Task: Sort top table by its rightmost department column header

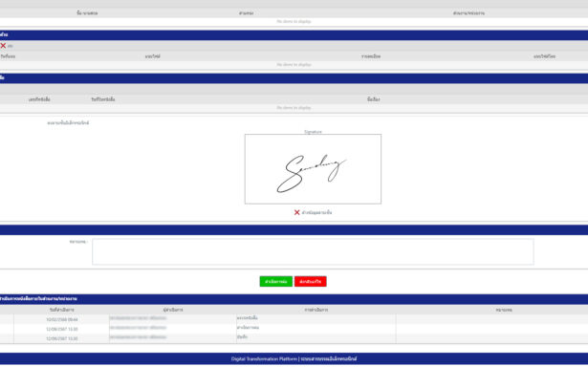Action: click(468, 13)
